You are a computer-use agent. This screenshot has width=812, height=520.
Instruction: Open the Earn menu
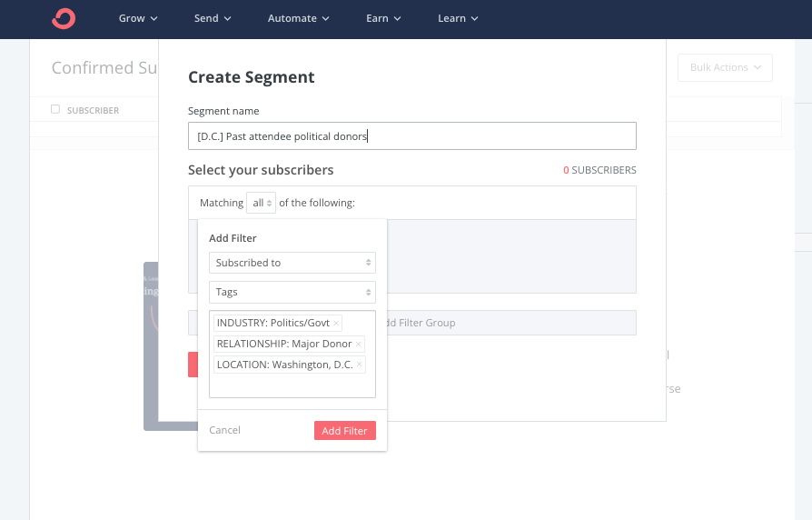click(x=383, y=19)
